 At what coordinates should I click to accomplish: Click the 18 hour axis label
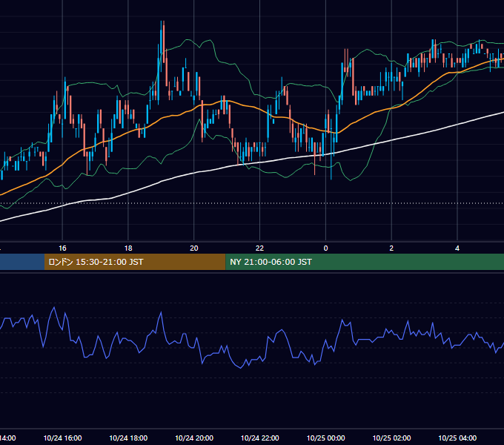[x=128, y=248]
